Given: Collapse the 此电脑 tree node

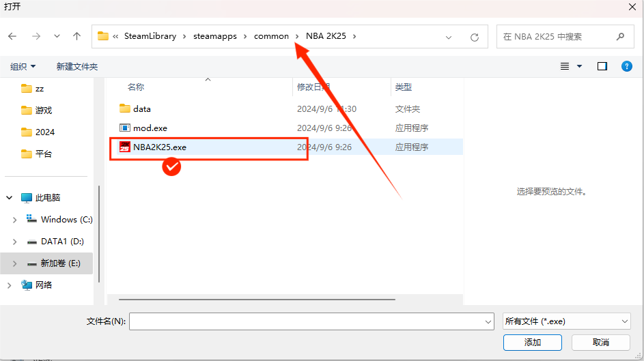Looking at the screenshot, I should point(10,197).
